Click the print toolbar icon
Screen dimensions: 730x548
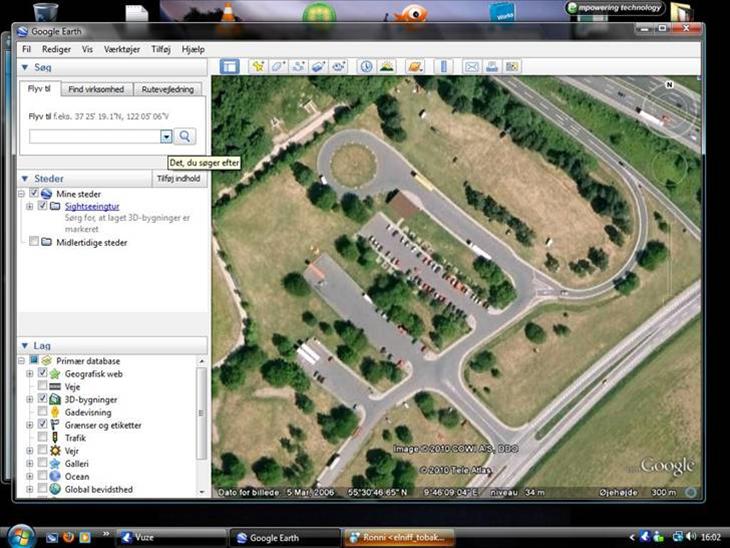492,66
